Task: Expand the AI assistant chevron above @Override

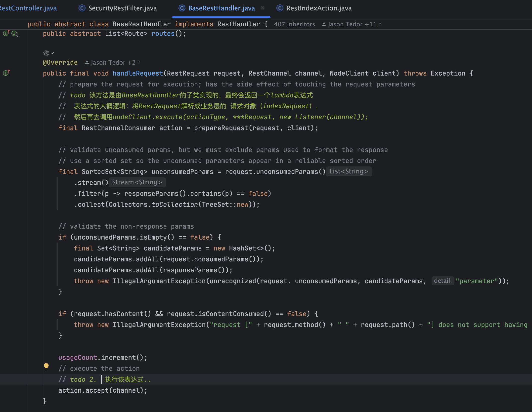Action: click(52, 53)
